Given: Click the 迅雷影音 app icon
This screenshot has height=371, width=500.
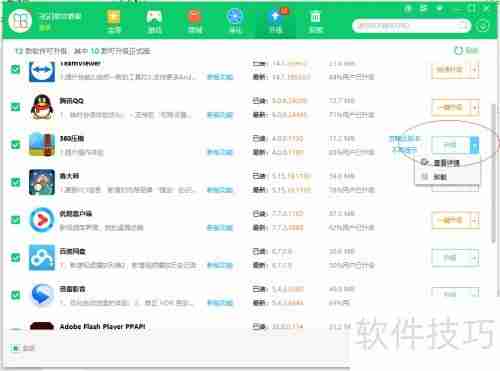Looking at the screenshot, I should point(42,295).
